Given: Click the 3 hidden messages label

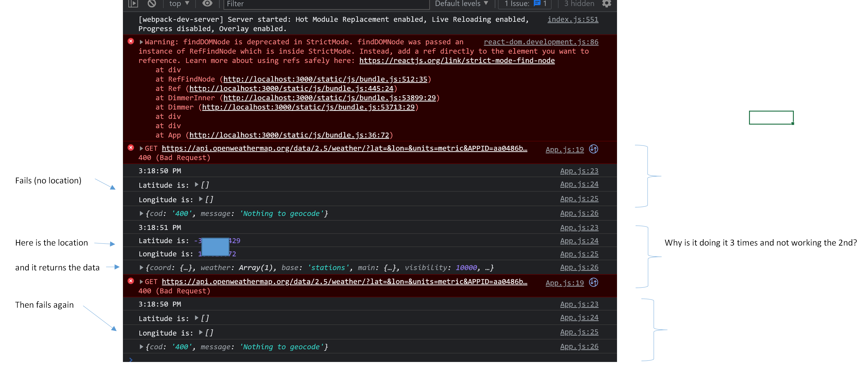Looking at the screenshot, I should [579, 4].
